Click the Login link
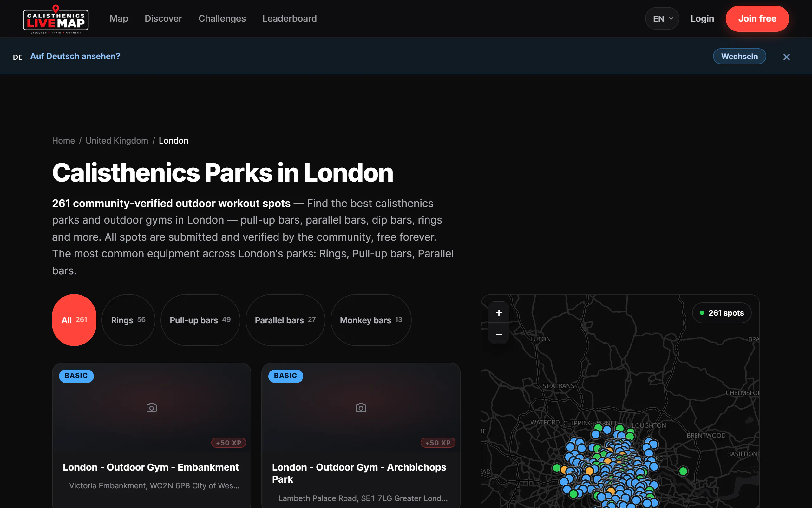The image size is (812, 508). click(702, 18)
